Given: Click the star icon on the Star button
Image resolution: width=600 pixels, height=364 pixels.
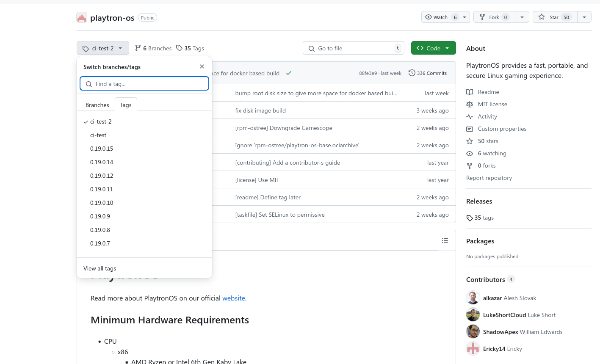Looking at the screenshot, I should point(542,17).
